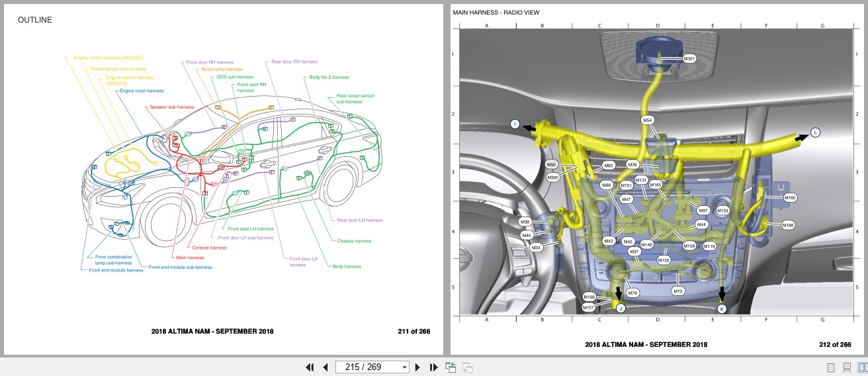Click the go to next view icon
The image size is (868, 376).
[x=467, y=367]
